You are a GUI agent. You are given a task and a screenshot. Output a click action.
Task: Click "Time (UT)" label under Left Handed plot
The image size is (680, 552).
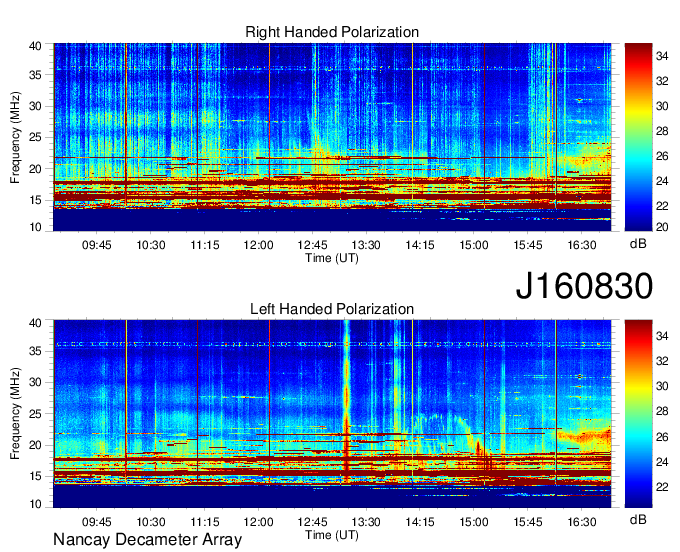(x=332, y=535)
